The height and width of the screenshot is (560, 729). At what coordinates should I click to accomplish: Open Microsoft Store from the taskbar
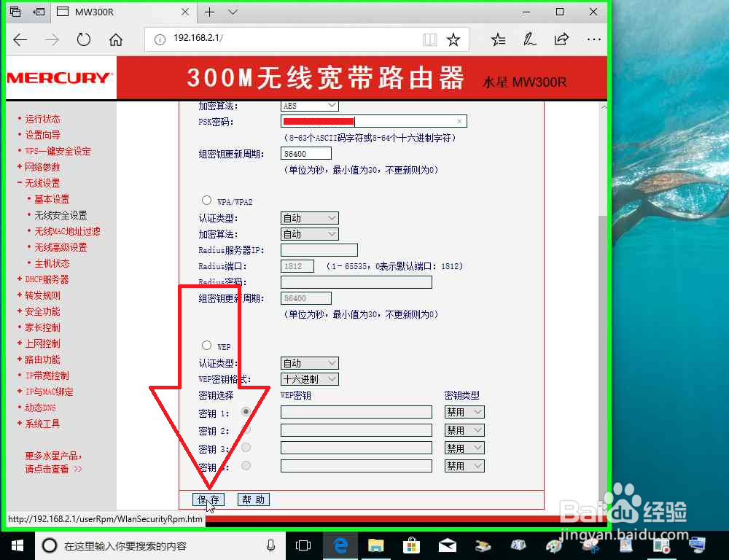click(x=412, y=545)
